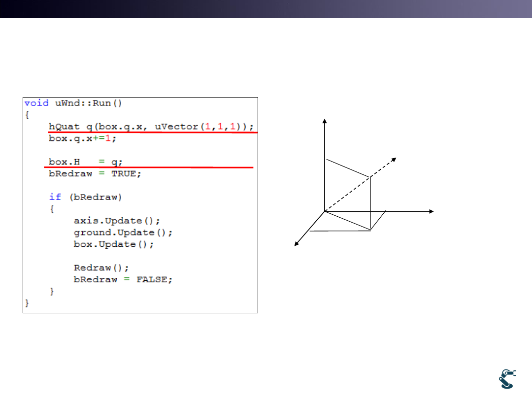
Task: Click the 'box.H = q;' assignment line
Action: tap(85, 162)
